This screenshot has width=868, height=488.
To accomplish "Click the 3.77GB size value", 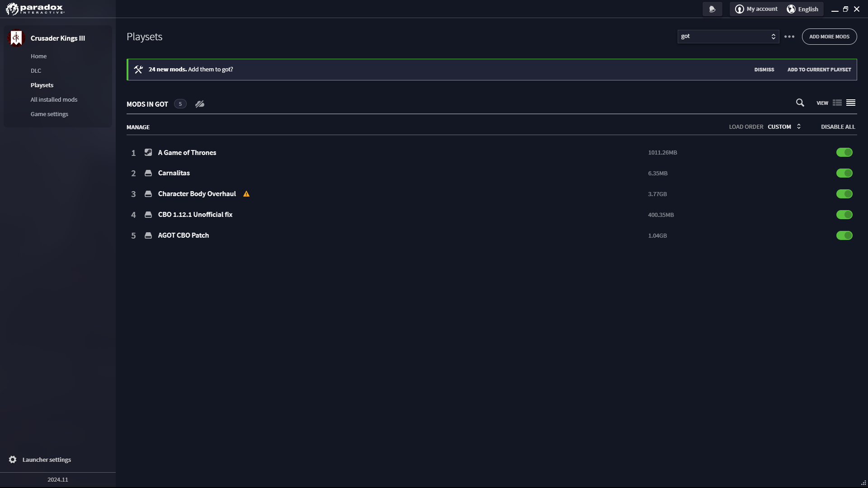I will (657, 194).
